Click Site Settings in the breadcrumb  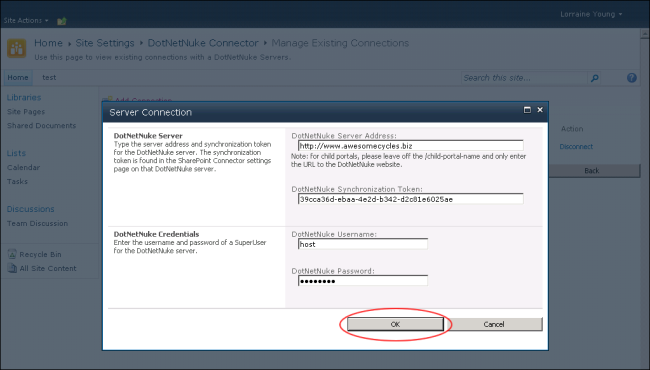tap(105, 43)
